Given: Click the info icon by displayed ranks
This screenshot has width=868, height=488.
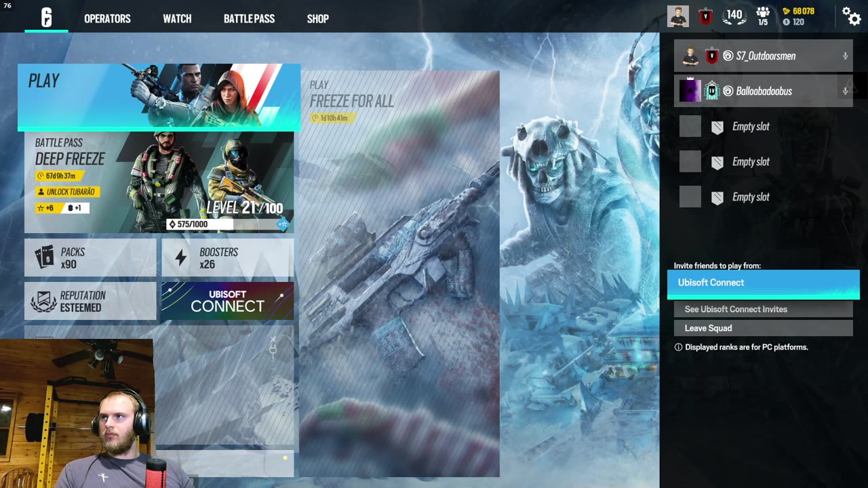Looking at the screenshot, I should [678, 347].
